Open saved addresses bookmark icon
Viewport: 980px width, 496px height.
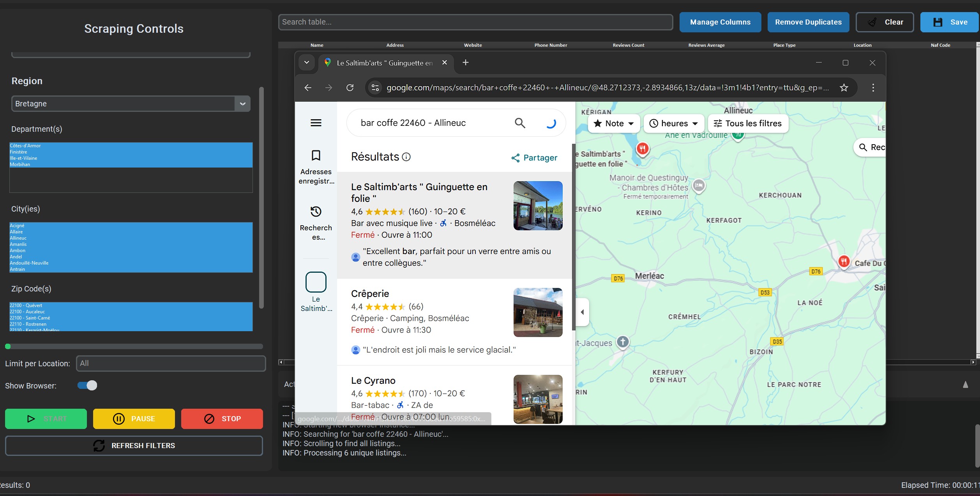pyautogui.click(x=316, y=156)
